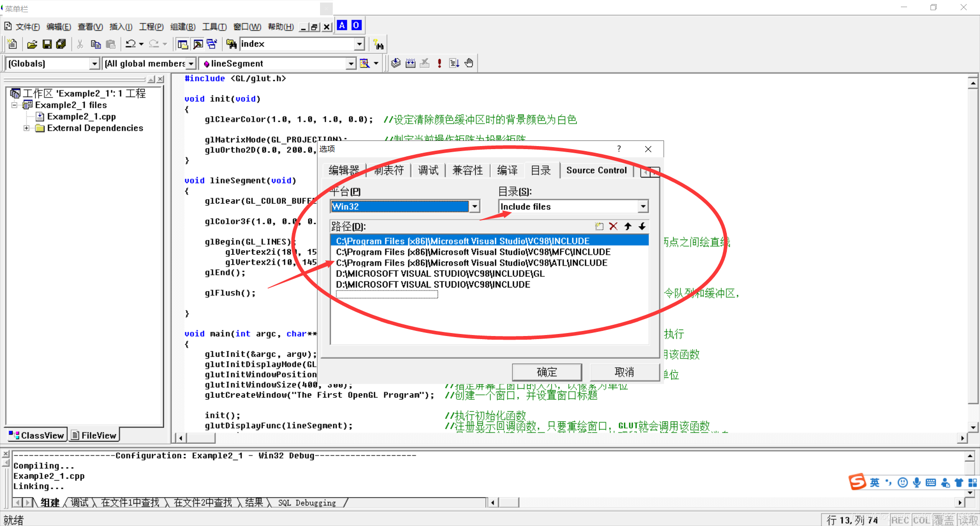
Task: Open the (Globals) class dropdown
Action: pos(94,63)
